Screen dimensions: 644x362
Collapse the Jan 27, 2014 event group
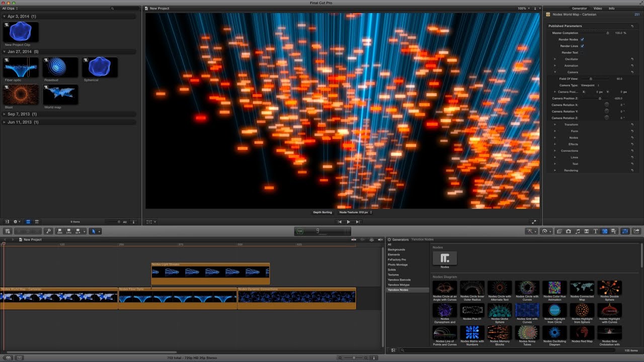tap(5, 52)
